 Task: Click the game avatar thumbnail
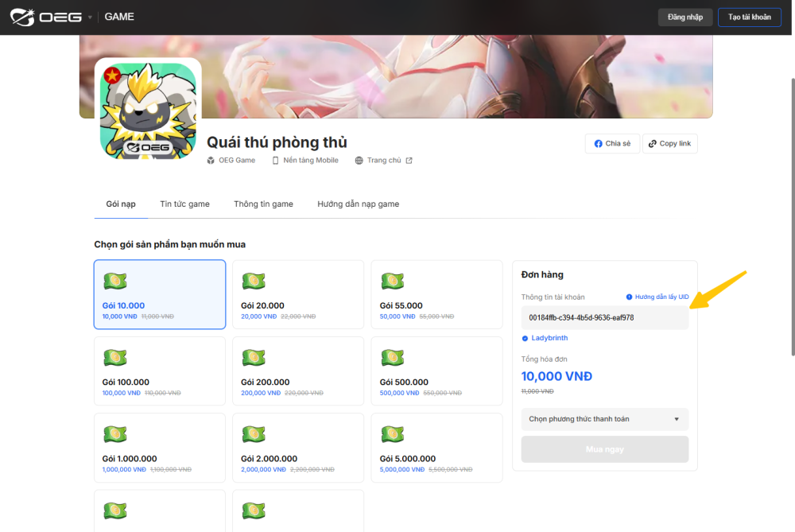(148, 111)
